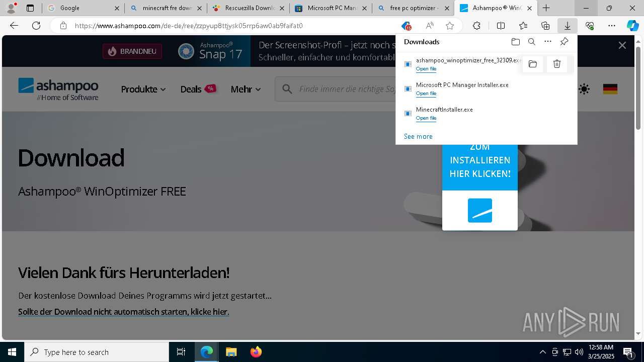
Task: Expand the Produkte dropdown menu
Action: [x=143, y=89]
